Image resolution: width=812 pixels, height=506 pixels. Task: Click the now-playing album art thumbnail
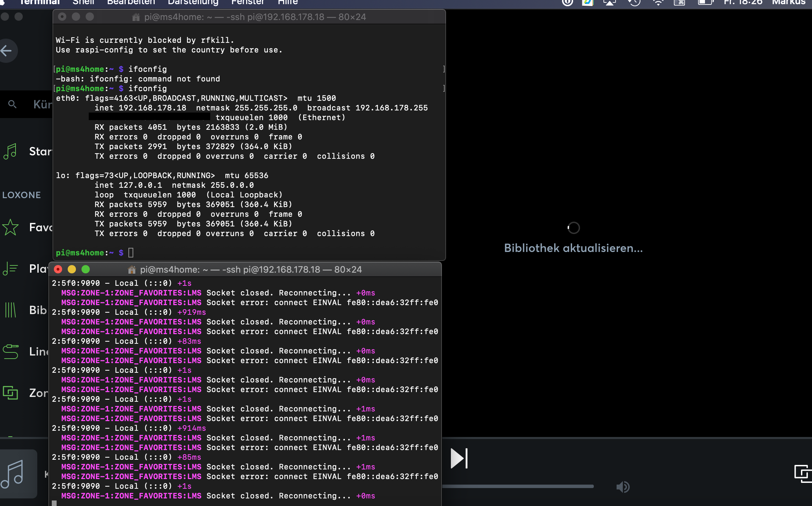(18, 474)
